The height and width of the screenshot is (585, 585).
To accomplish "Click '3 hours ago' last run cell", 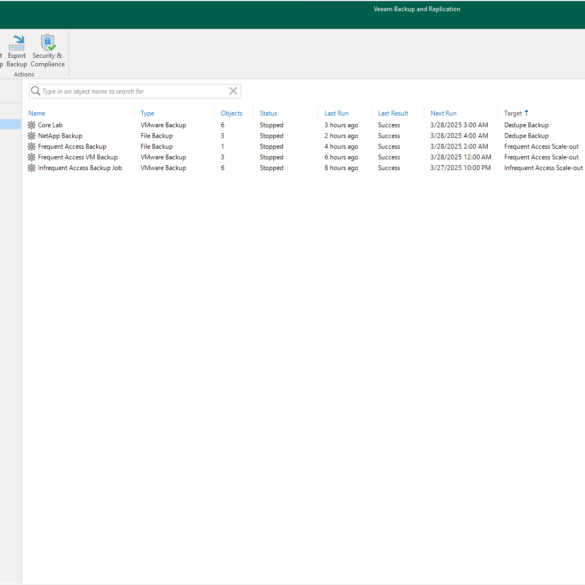I will (x=341, y=125).
